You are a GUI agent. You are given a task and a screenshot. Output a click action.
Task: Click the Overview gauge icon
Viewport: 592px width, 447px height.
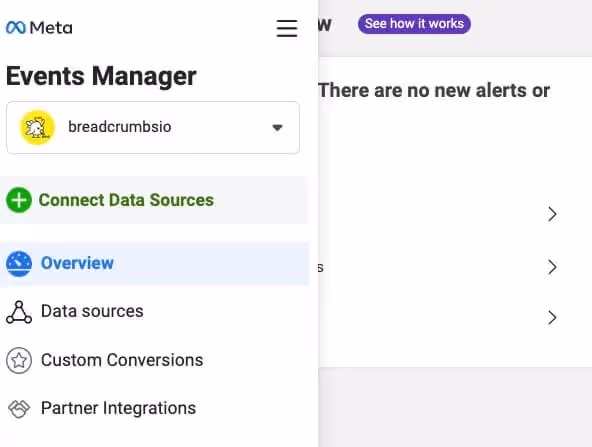[19, 264]
